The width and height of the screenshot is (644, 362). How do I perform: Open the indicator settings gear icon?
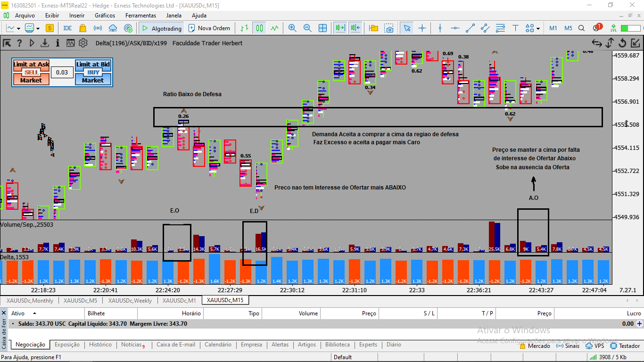(x=83, y=43)
